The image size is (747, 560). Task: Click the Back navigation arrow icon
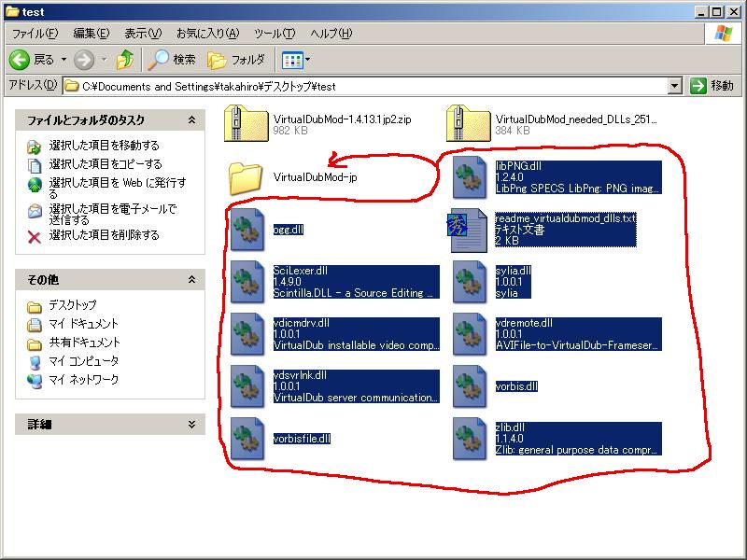click(x=21, y=60)
